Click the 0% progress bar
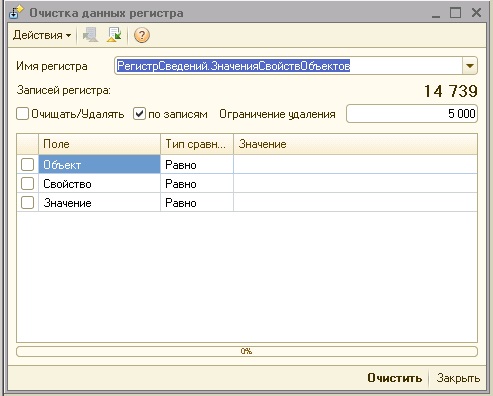The width and height of the screenshot is (493, 396). pos(247,351)
